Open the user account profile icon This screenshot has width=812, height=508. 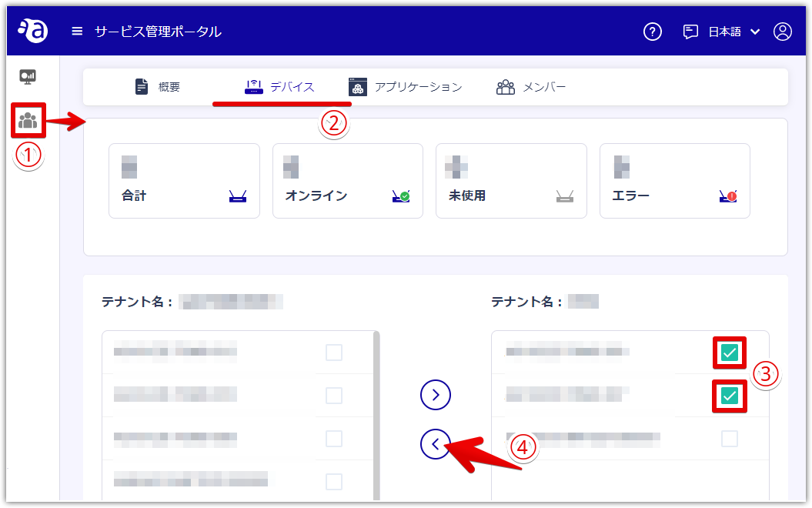(x=783, y=32)
